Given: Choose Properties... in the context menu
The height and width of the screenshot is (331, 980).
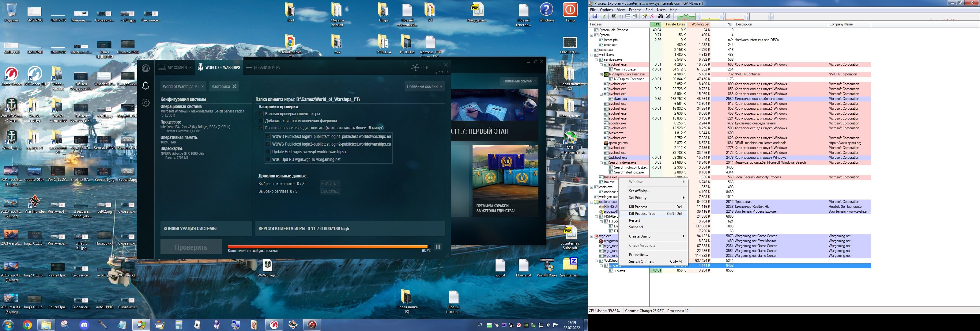Looking at the screenshot, I should click(x=653, y=254).
